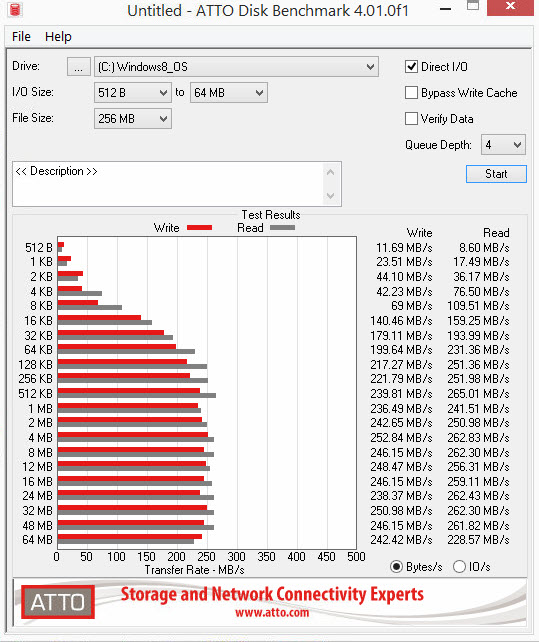
Task: Click the 1 MB row label
Action: click(x=41, y=409)
